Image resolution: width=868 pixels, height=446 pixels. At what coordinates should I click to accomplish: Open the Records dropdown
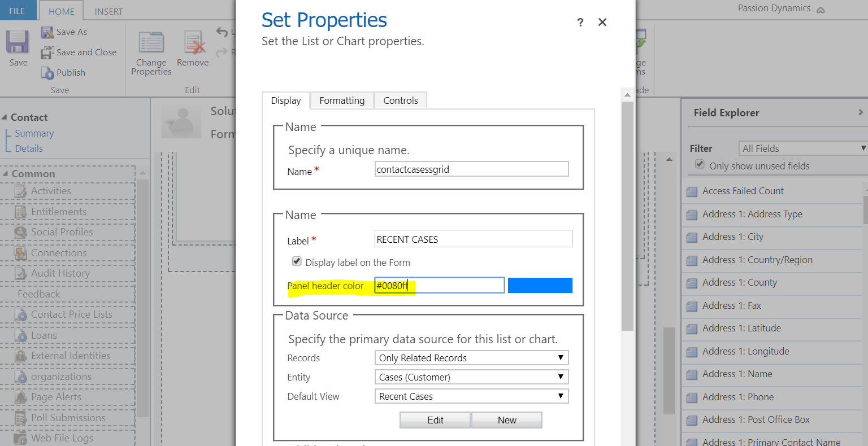(x=471, y=358)
